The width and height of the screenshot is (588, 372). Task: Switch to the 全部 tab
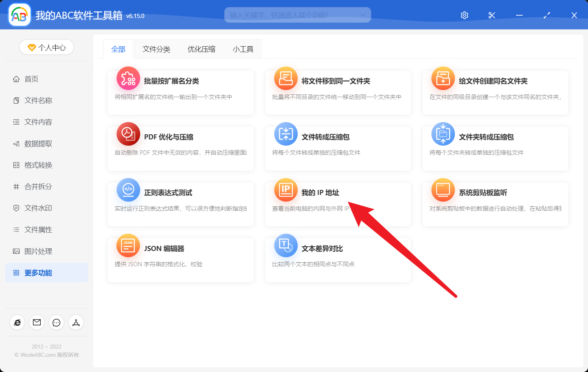[118, 49]
